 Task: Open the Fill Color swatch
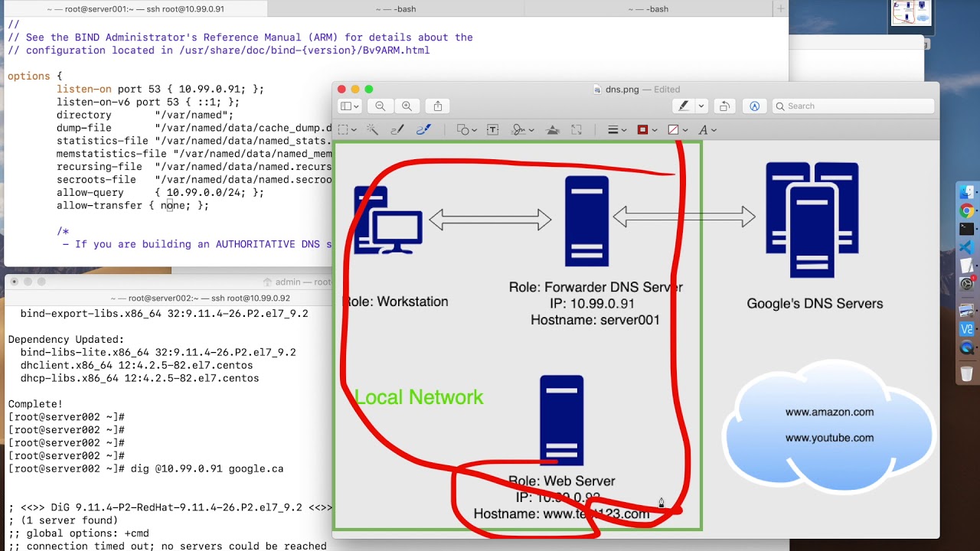coord(677,130)
